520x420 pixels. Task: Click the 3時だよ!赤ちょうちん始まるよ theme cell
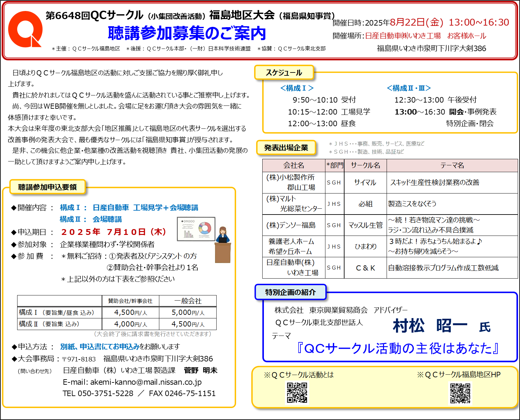[452, 247]
